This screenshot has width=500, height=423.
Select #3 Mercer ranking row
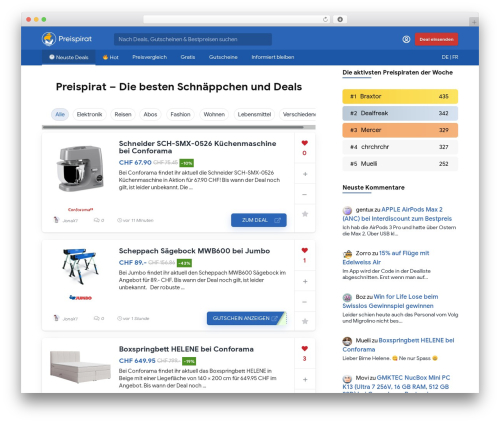(400, 130)
